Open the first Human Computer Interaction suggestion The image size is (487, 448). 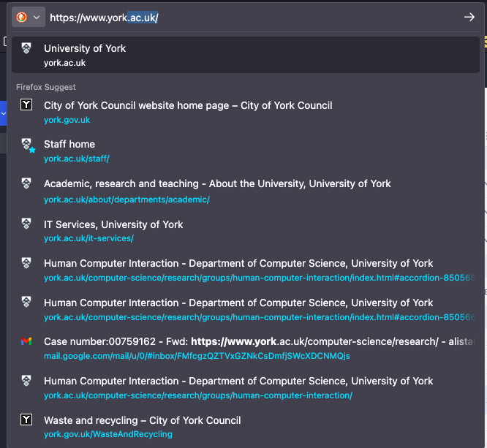[238, 263]
